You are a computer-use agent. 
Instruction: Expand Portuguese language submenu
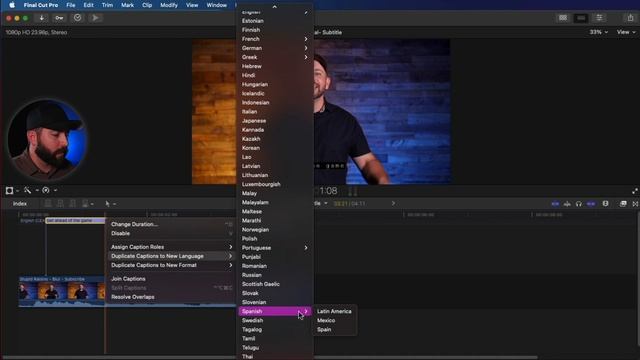tap(275, 248)
